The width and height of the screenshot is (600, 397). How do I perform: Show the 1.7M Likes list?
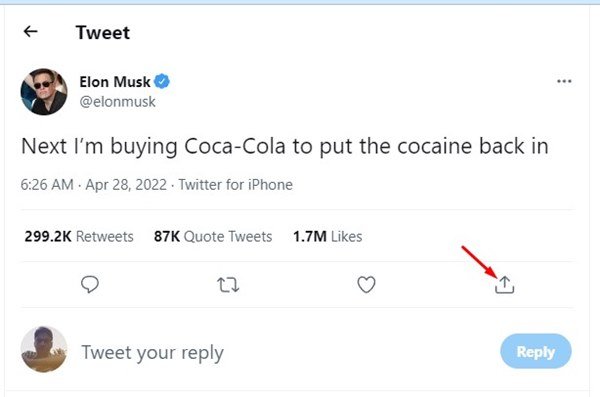click(328, 236)
